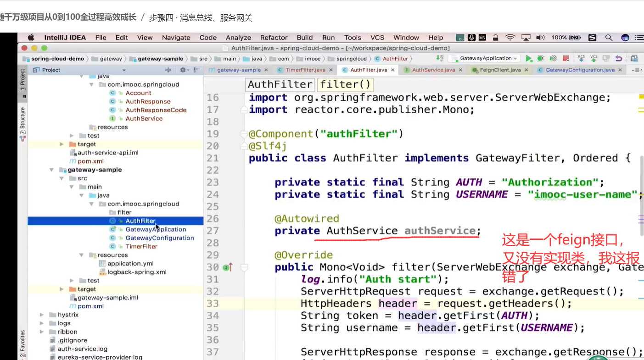Screen dimensions: 644x360
Task: Open the Structure tool window side tab
Action: [22, 124]
